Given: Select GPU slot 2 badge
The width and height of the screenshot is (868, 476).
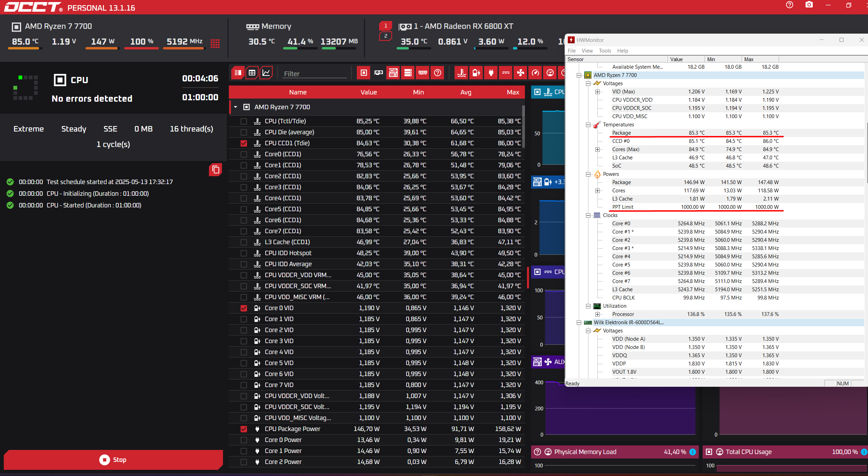Looking at the screenshot, I should pos(386,36).
